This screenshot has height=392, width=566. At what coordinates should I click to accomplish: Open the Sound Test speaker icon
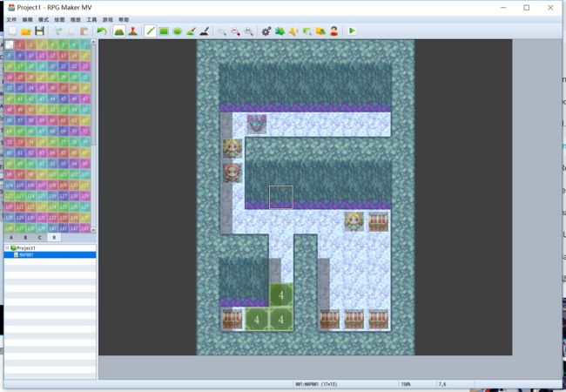click(x=293, y=31)
